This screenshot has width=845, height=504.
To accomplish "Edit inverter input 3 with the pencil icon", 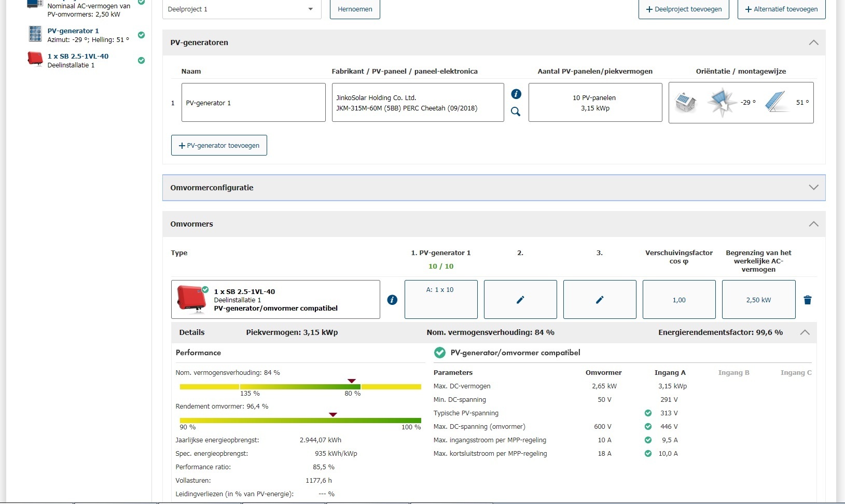I will [x=600, y=300].
